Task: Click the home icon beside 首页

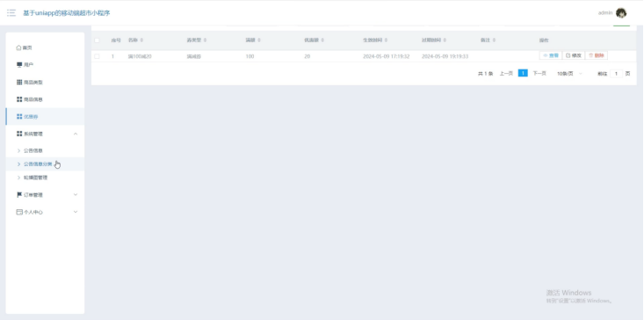Action: pos(18,47)
